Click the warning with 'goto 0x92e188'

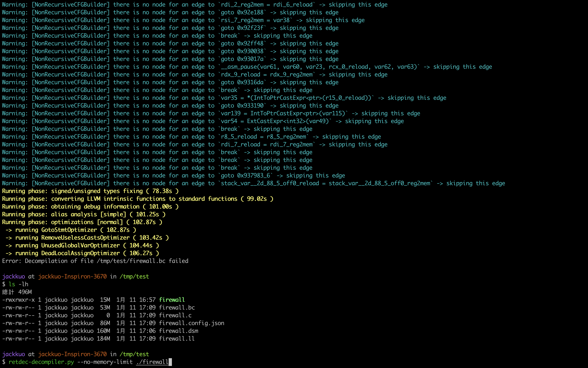click(x=170, y=12)
